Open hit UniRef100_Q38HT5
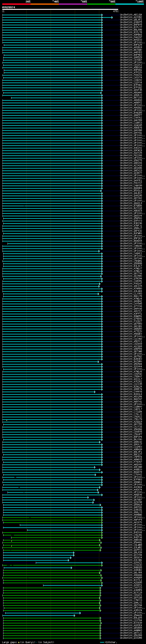The width and height of the screenshot is (146, 644). [131, 22]
